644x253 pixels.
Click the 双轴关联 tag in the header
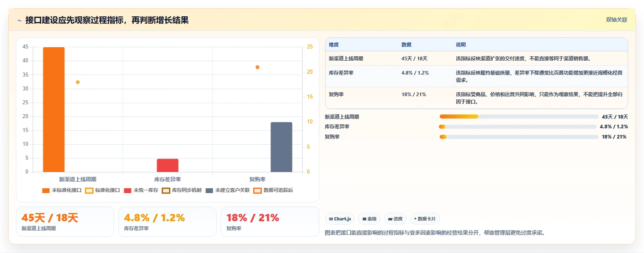pyautogui.click(x=616, y=20)
